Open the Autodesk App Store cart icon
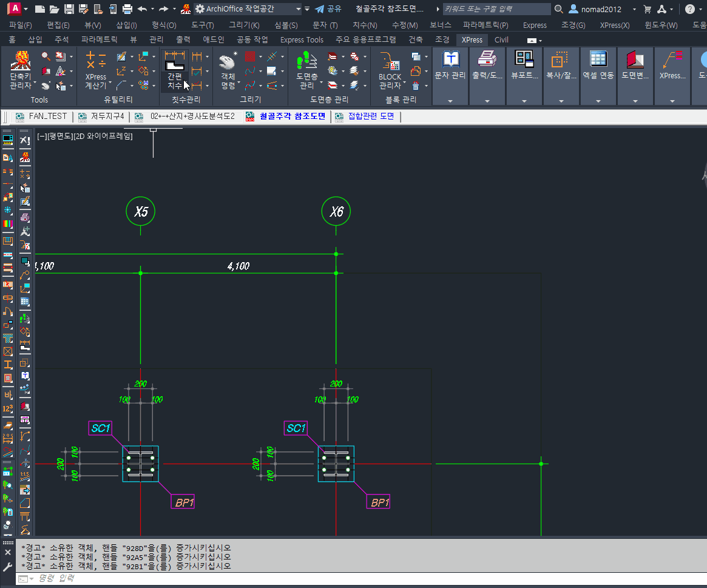The image size is (707, 588). (x=648, y=9)
